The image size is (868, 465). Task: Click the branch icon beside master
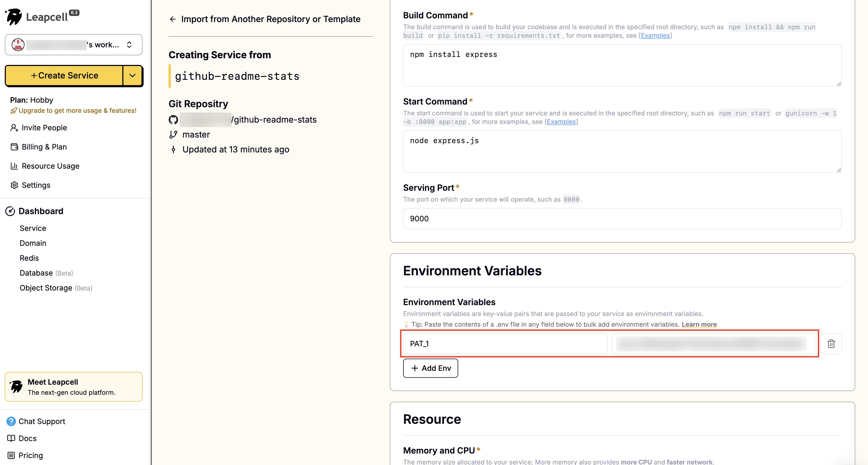tap(173, 135)
